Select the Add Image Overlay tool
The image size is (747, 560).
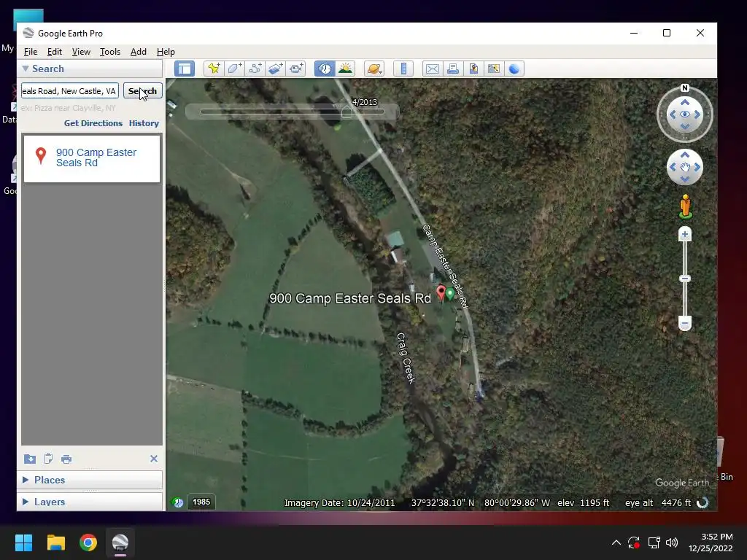(x=275, y=69)
